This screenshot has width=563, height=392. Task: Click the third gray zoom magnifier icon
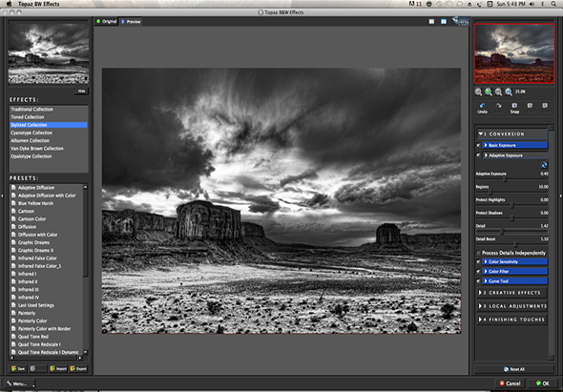[498, 92]
